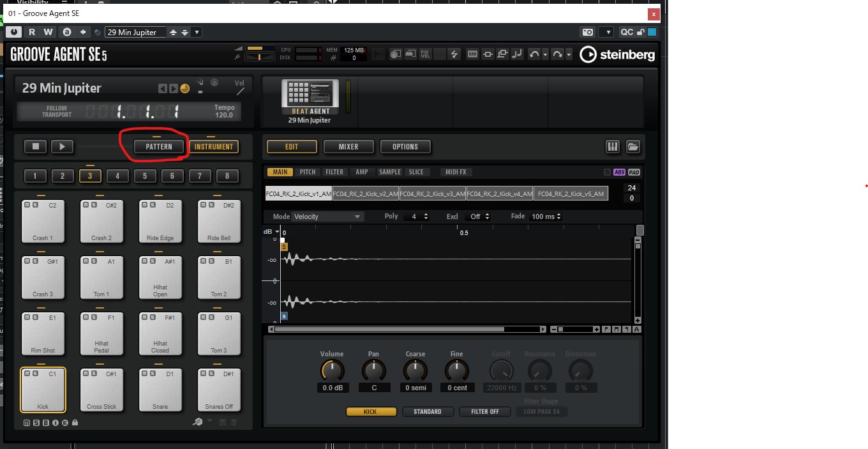Screen dimensions: 868x449
Task: Mute the Hihat Closed pad
Action: 143,317
